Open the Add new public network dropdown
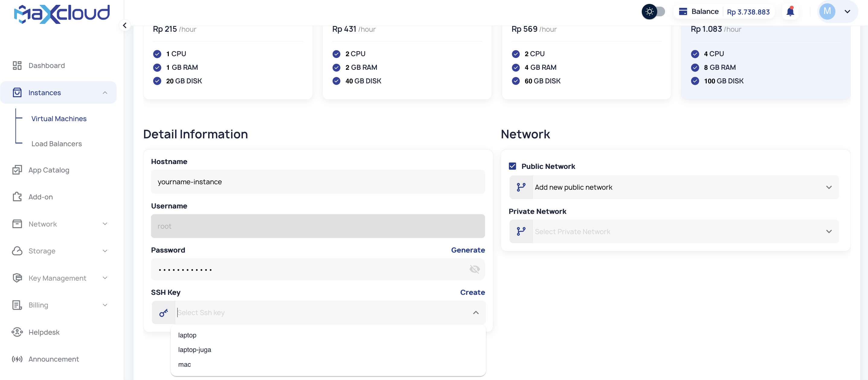 point(674,187)
